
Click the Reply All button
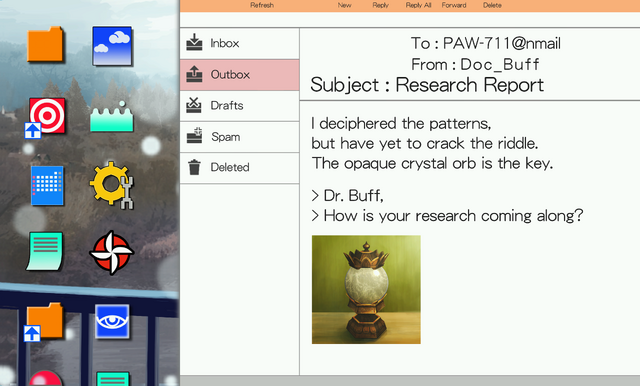point(418,5)
